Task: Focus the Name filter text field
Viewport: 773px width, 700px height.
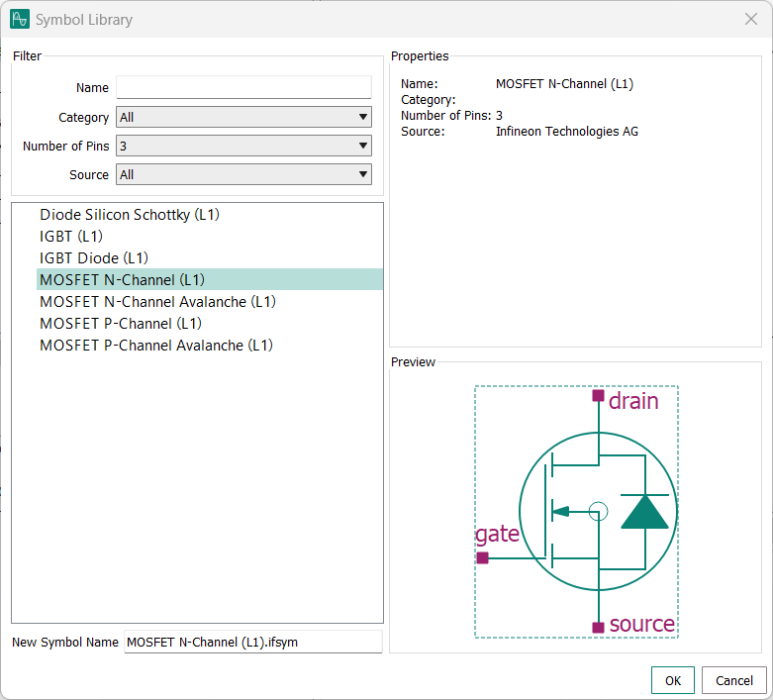Action: 243,88
